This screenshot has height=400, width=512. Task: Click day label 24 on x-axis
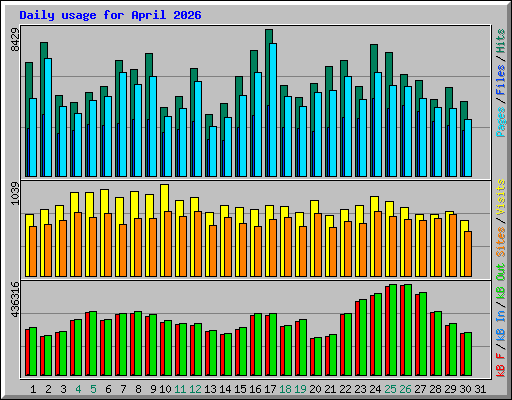[375, 389]
